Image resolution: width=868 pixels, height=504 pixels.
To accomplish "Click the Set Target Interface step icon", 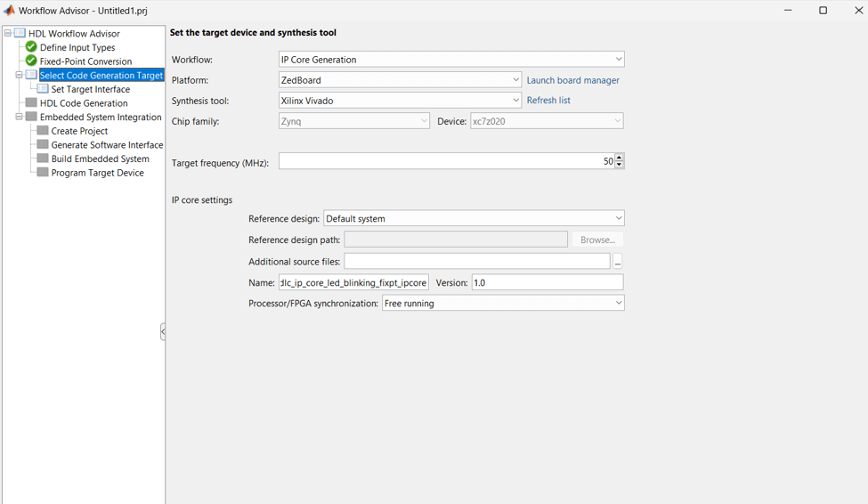I will tap(43, 89).
